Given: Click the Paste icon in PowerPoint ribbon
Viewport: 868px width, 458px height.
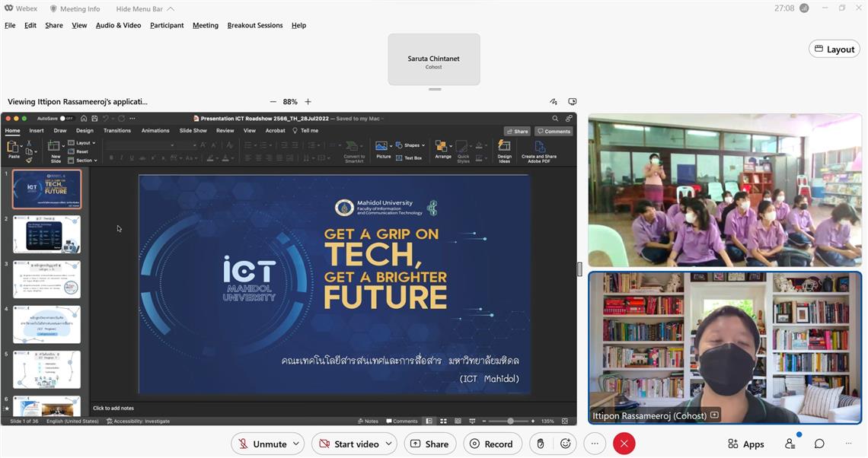Looking at the screenshot, I should tap(13, 148).
